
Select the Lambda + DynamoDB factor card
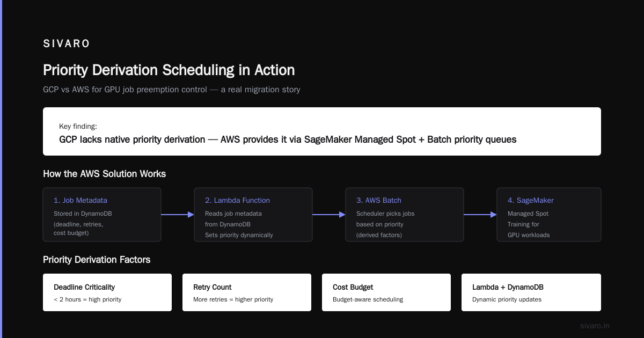(531, 292)
